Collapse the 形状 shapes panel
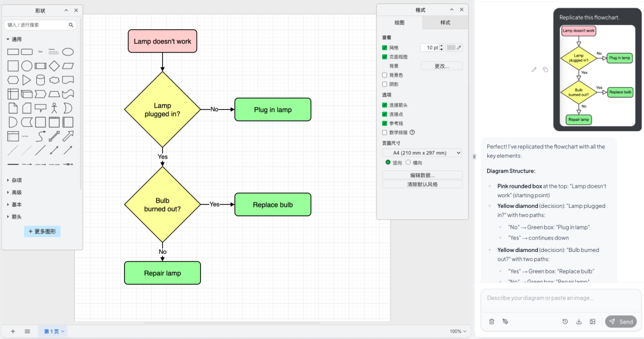The height and width of the screenshot is (339, 644). (66, 10)
